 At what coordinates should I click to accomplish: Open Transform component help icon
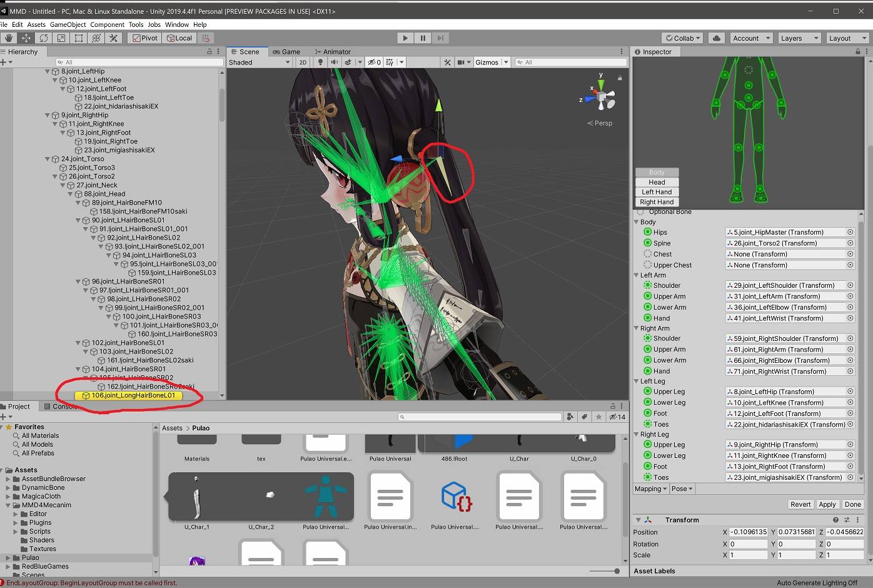(x=835, y=520)
